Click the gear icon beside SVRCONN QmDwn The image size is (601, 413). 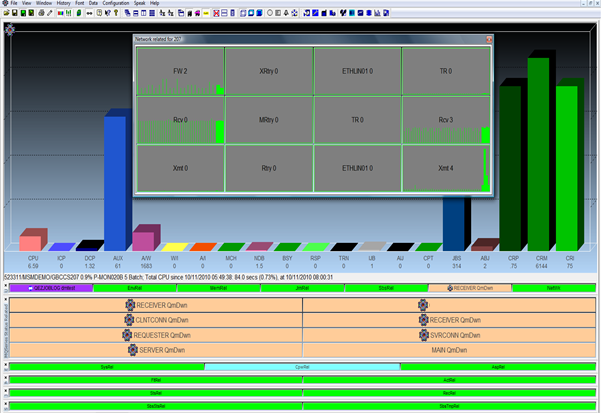423,335
